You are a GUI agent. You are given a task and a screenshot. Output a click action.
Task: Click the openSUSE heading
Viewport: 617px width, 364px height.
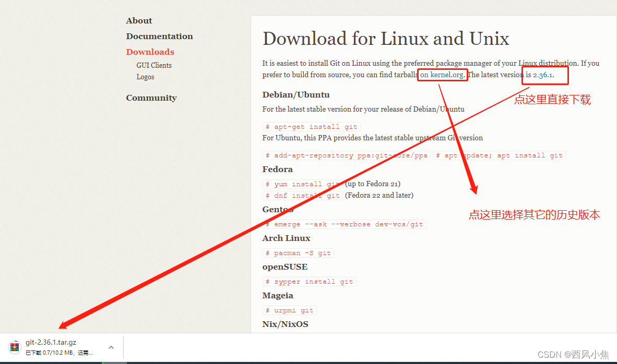click(x=284, y=267)
